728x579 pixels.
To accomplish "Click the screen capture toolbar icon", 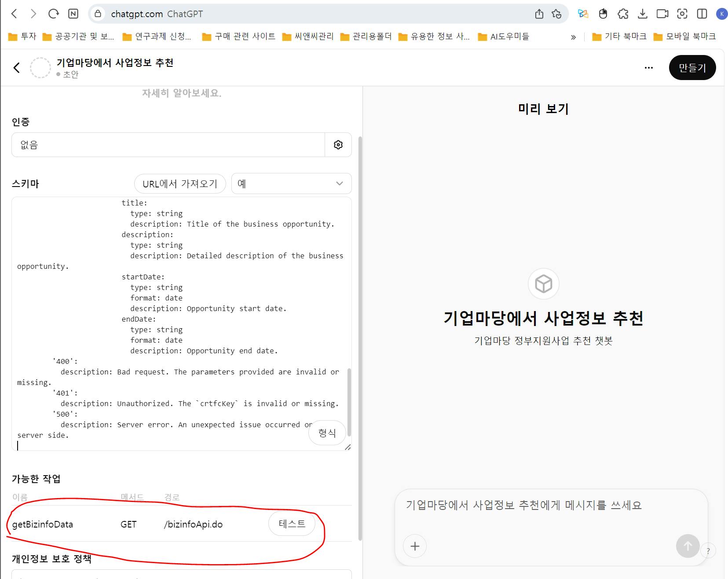I will click(682, 14).
